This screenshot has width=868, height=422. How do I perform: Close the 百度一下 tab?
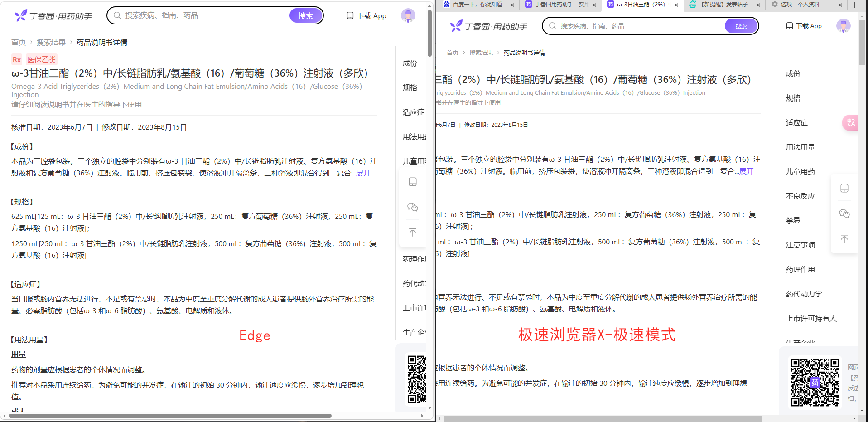point(512,5)
